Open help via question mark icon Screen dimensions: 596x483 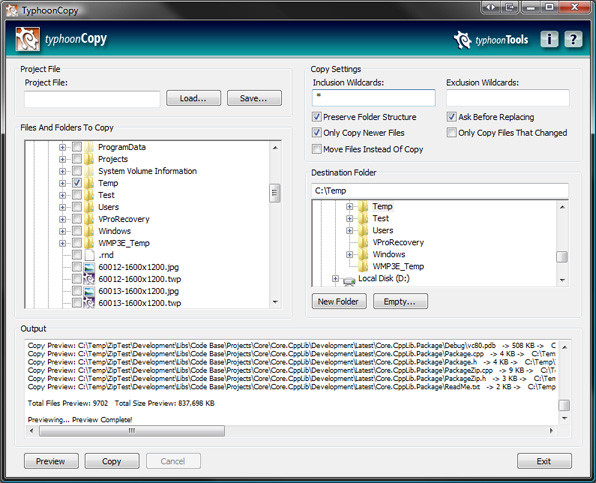click(573, 39)
